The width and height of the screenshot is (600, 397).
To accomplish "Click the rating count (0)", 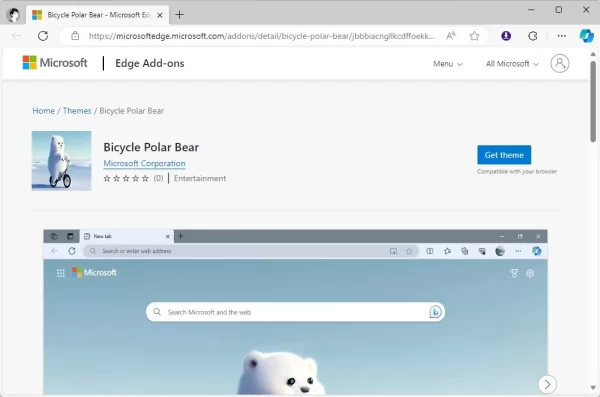I will click(158, 178).
